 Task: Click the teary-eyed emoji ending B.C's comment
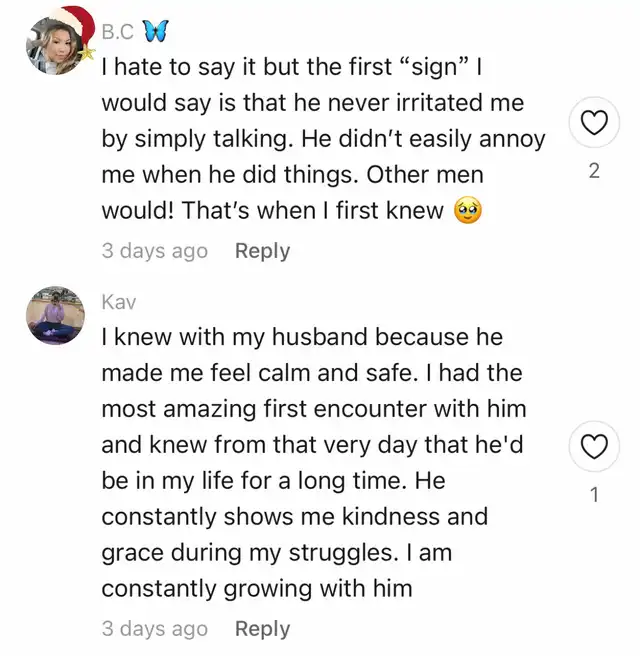point(468,210)
